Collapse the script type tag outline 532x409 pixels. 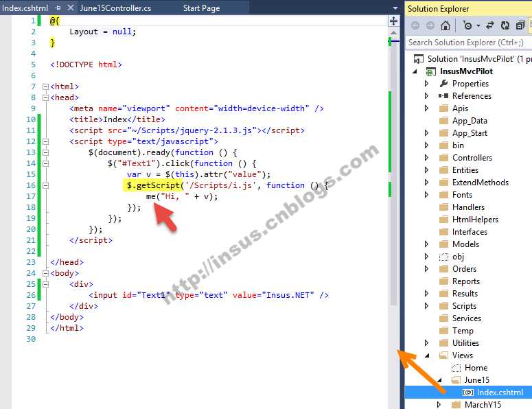[45, 142]
